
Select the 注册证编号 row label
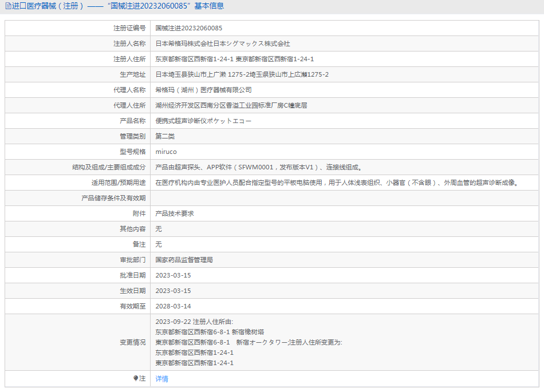click(129, 28)
